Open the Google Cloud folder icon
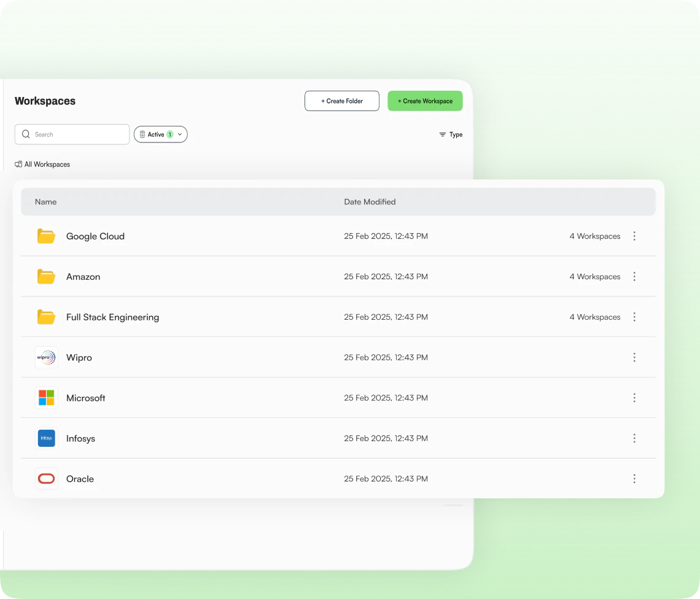 [x=46, y=236]
